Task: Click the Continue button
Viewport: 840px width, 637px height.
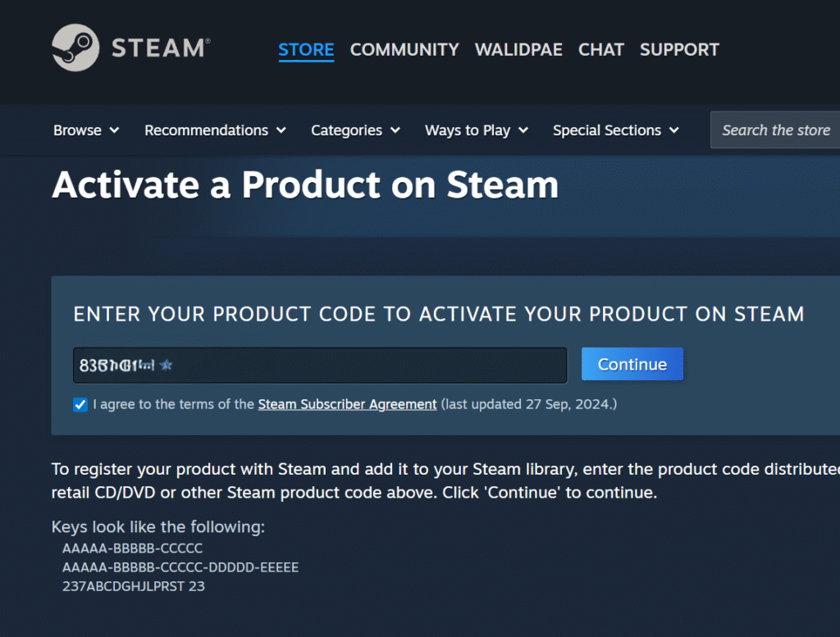Action: point(632,364)
